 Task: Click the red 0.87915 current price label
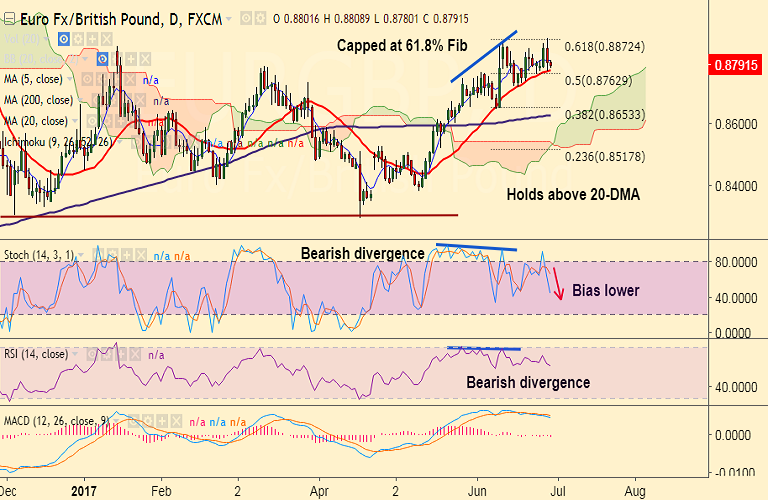736,65
